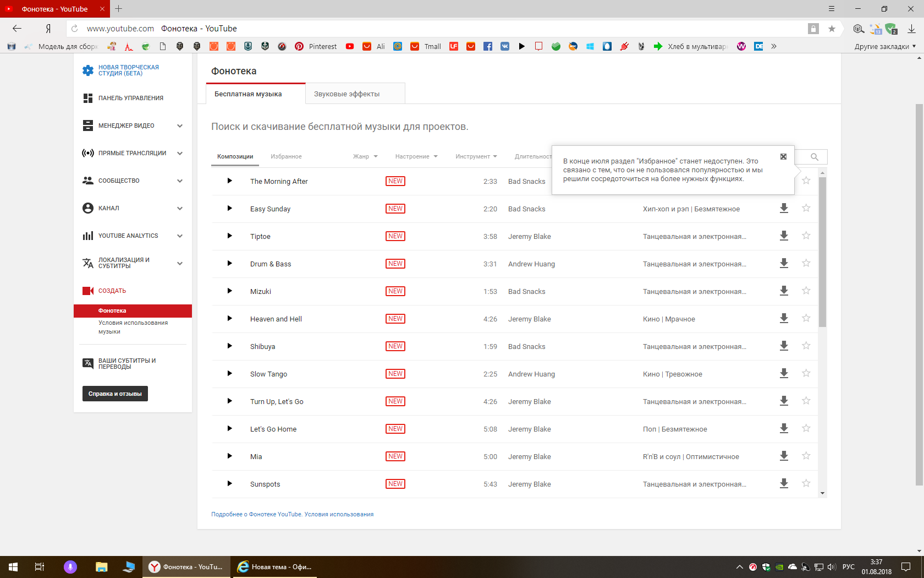Close the Избранное notification popup
924x578 pixels.
[783, 157]
